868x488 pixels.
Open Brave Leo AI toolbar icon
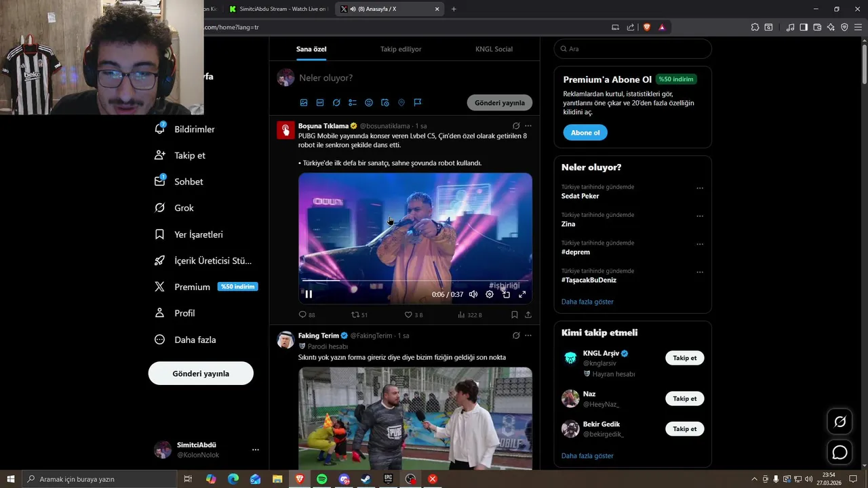831,27
